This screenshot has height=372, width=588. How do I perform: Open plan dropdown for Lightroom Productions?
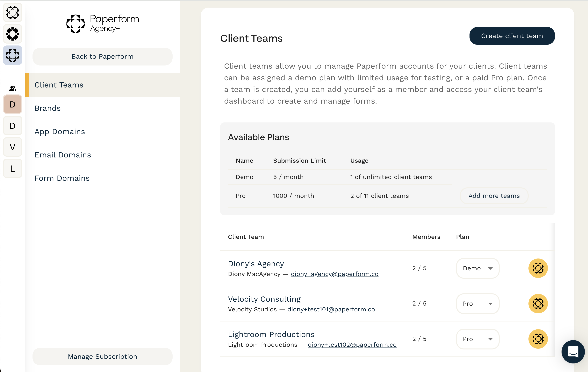(x=477, y=339)
